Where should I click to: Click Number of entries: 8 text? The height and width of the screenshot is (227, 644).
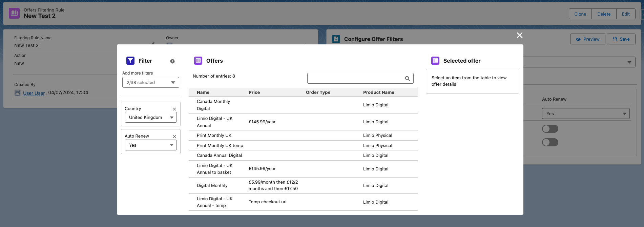coord(214,76)
